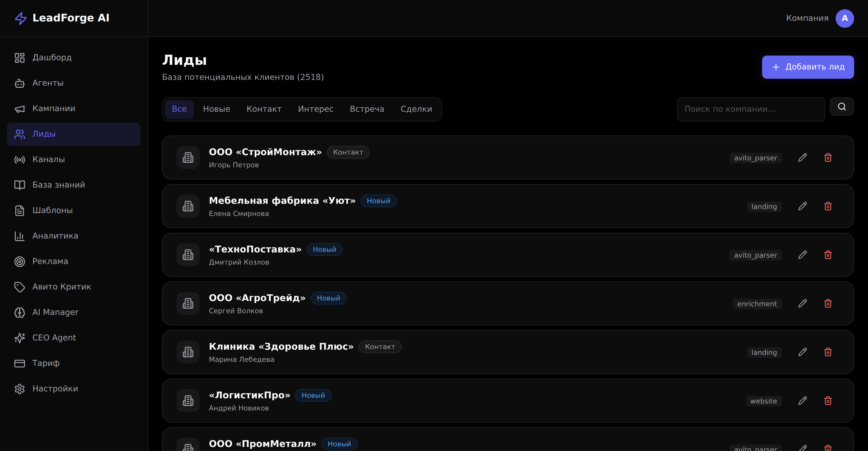The image size is (868, 451).
Task: Delete «ЛогистикПро» lead trash icon
Action: point(828,400)
